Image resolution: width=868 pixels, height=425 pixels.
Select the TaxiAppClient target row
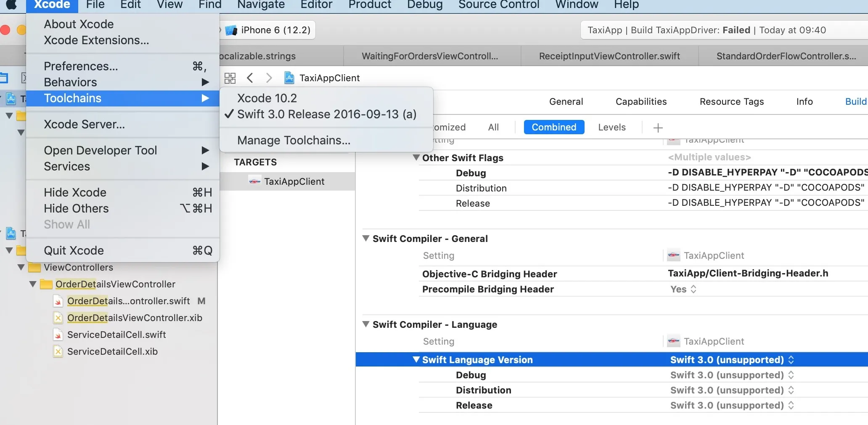coord(287,181)
